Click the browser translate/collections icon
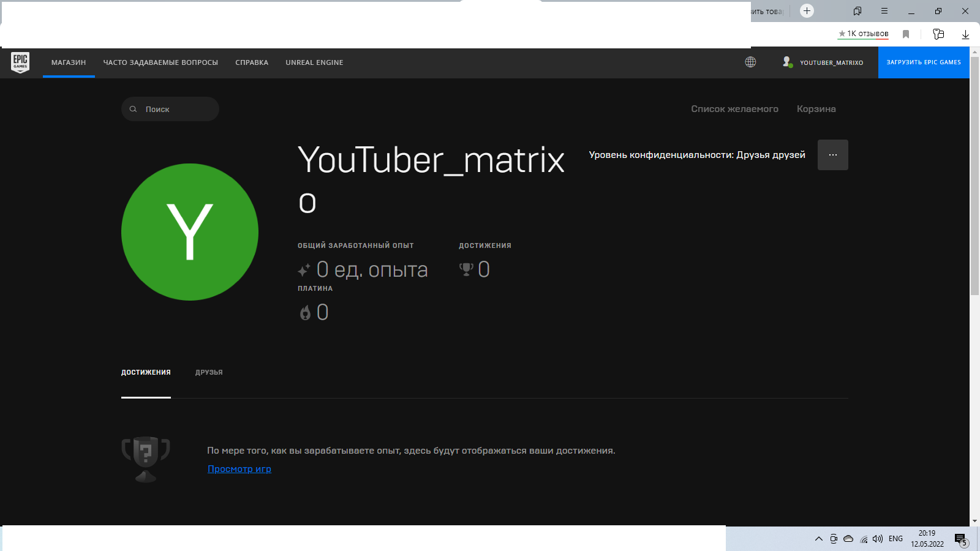The height and width of the screenshot is (551, 980). (x=938, y=34)
